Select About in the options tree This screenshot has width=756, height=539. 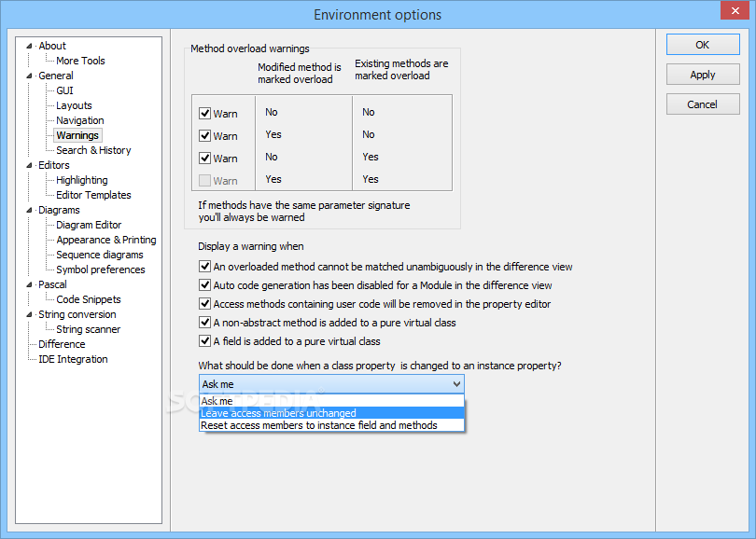[52, 46]
